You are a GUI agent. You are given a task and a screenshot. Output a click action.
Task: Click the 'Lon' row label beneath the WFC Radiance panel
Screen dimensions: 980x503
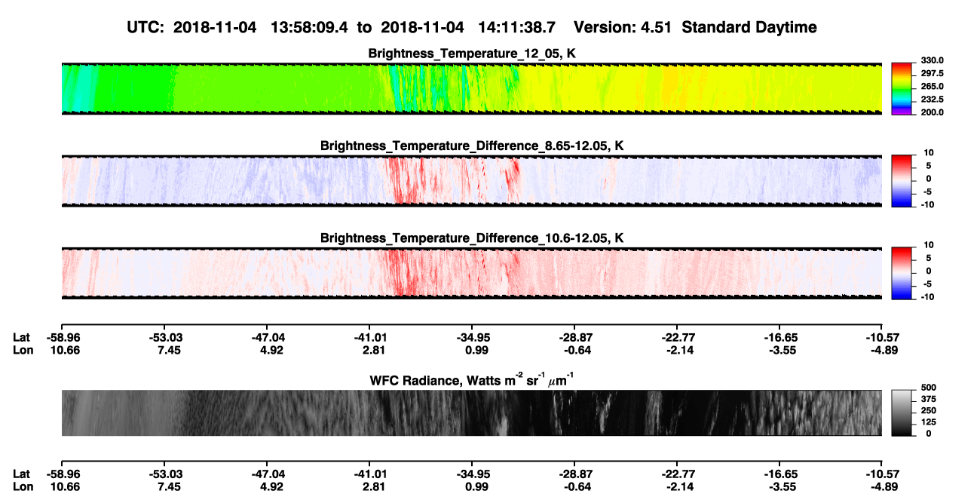click(22, 486)
